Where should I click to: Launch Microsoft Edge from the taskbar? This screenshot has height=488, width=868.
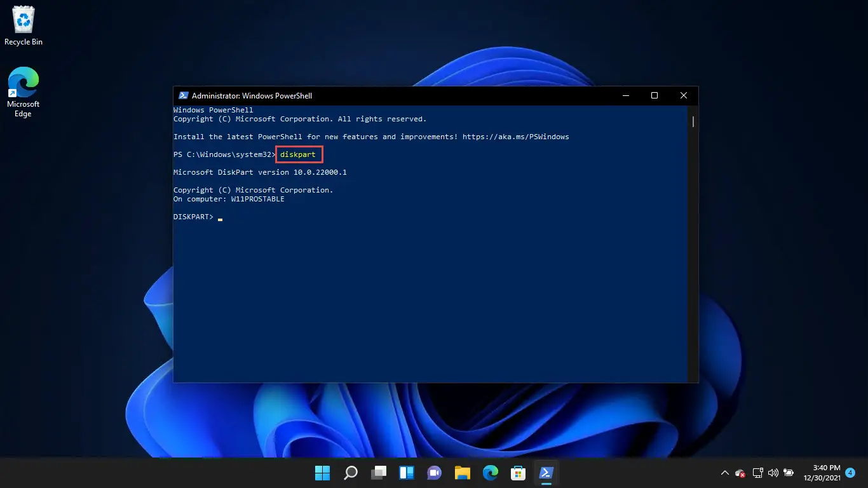pos(491,473)
